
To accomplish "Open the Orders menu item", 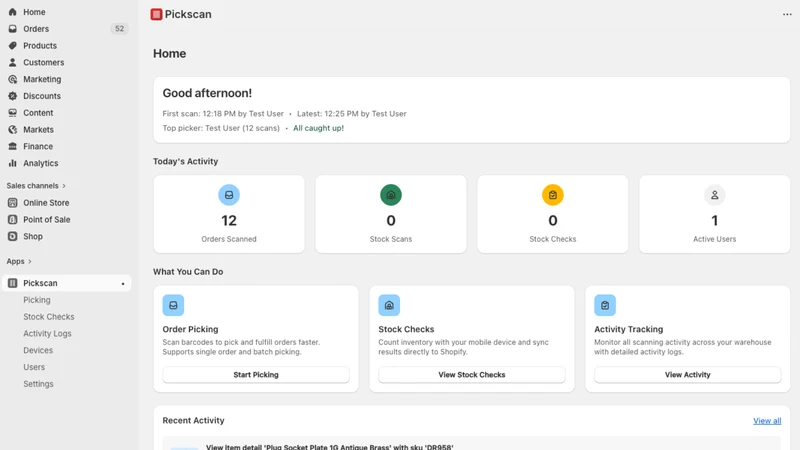I will (67, 29).
